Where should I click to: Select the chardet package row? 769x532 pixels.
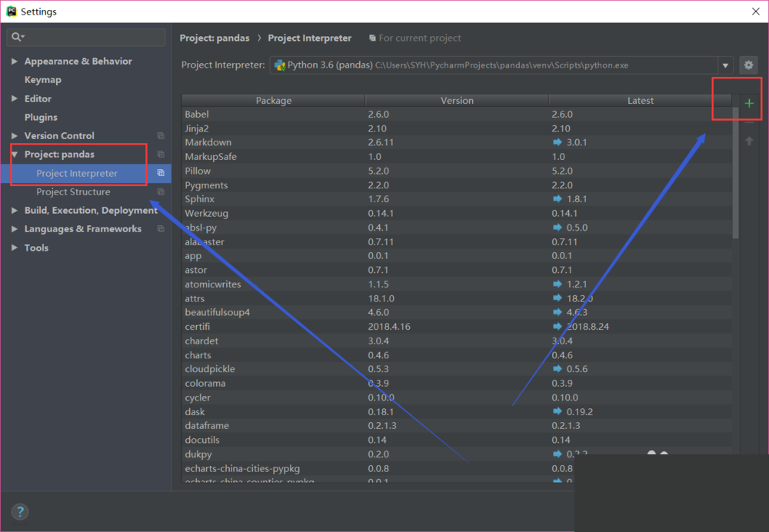click(x=457, y=341)
